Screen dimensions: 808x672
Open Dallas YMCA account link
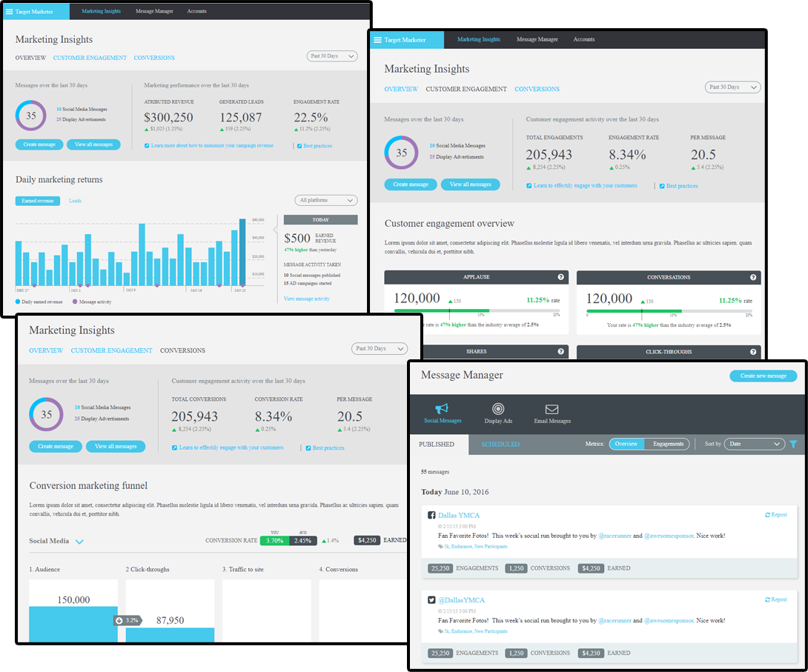click(459, 516)
